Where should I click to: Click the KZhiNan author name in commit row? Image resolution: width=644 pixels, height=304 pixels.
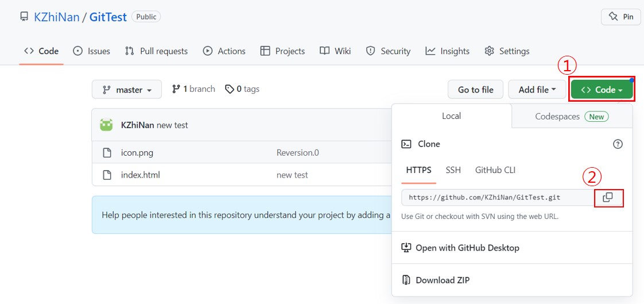click(x=138, y=125)
